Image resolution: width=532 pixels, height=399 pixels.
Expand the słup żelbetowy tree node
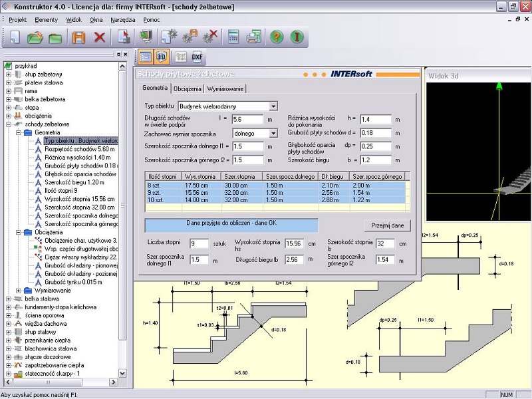pyautogui.click(x=9, y=74)
